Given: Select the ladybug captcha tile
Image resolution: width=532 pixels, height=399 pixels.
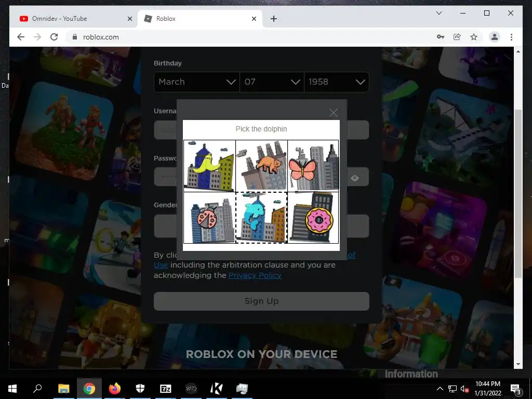Looking at the screenshot, I should 209,218.
